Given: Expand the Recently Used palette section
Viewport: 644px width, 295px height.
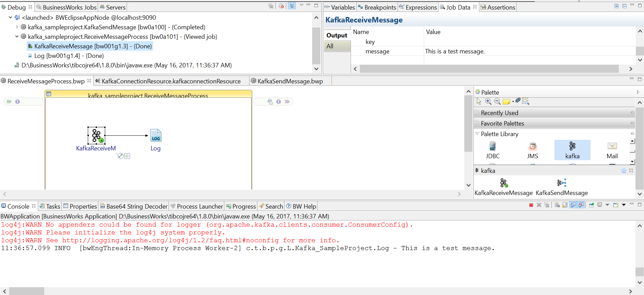Looking at the screenshot, I should pos(478,112).
